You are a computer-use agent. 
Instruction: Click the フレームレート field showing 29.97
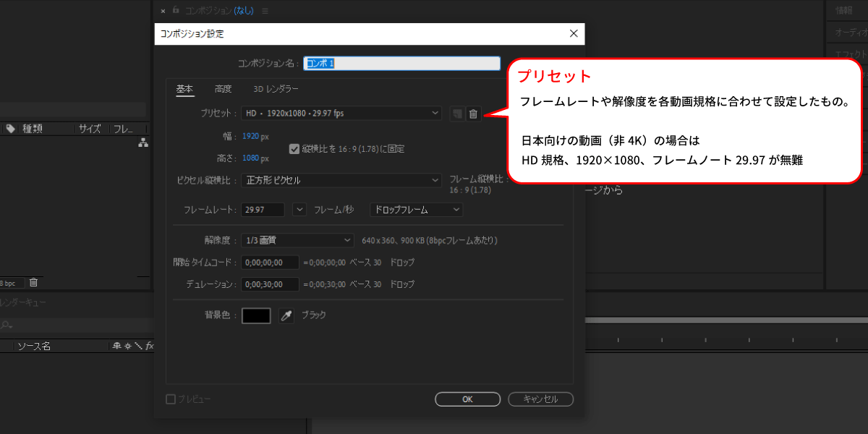coord(264,210)
